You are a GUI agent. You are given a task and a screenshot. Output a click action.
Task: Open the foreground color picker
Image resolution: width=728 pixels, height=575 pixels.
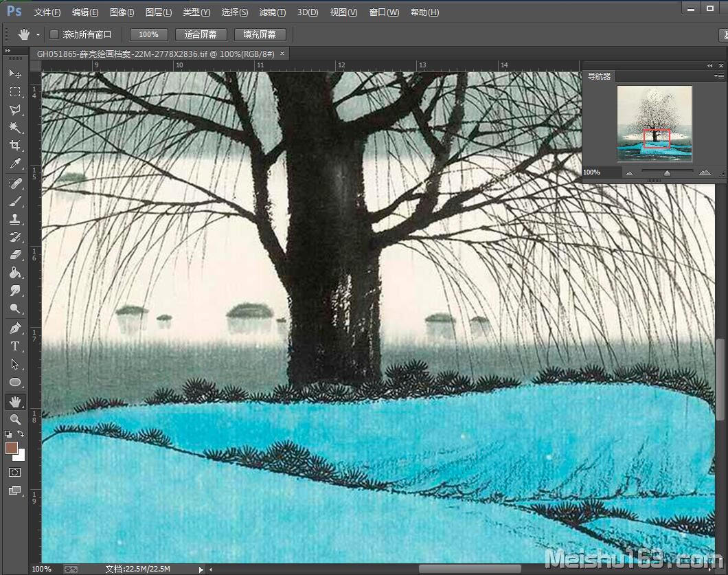coord(11,448)
